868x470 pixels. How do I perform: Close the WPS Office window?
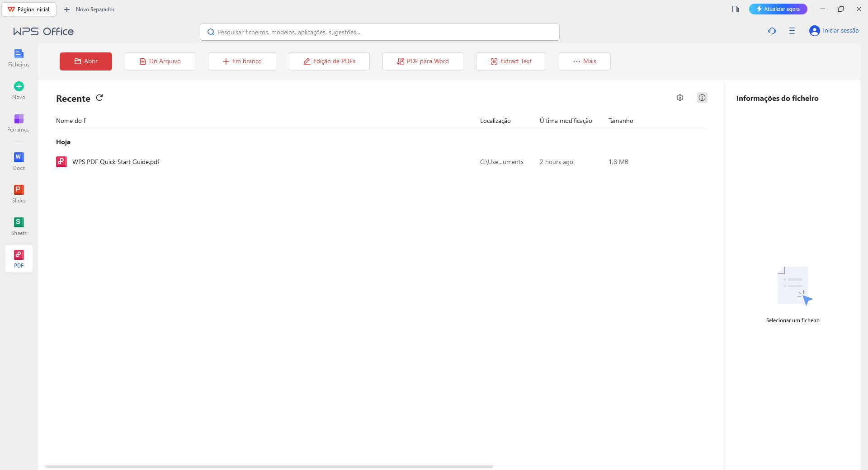point(859,9)
